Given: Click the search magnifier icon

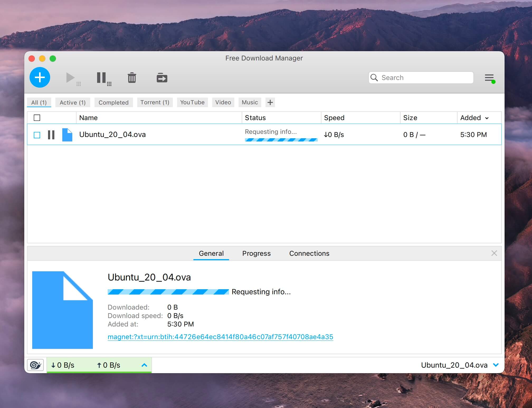Looking at the screenshot, I should click(374, 77).
